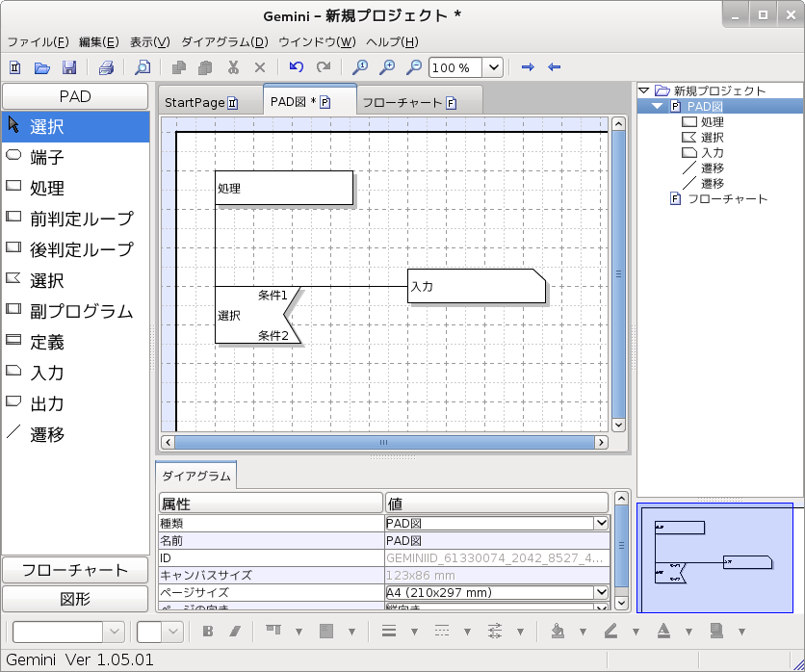Click the copy toolbar icon
This screenshot has width=805, height=672.
click(x=179, y=67)
